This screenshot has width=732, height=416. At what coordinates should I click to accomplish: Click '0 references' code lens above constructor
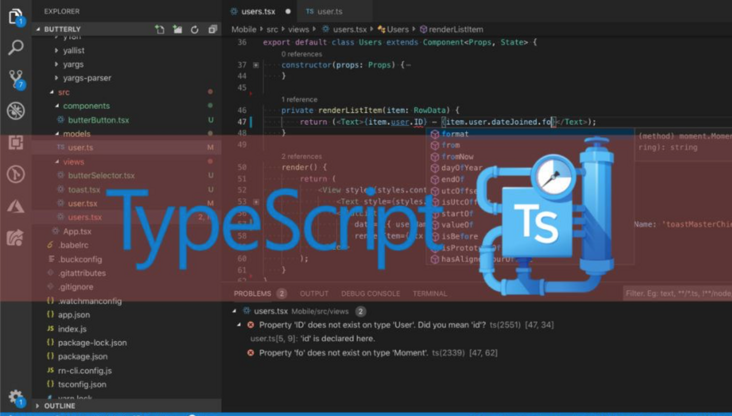click(301, 54)
